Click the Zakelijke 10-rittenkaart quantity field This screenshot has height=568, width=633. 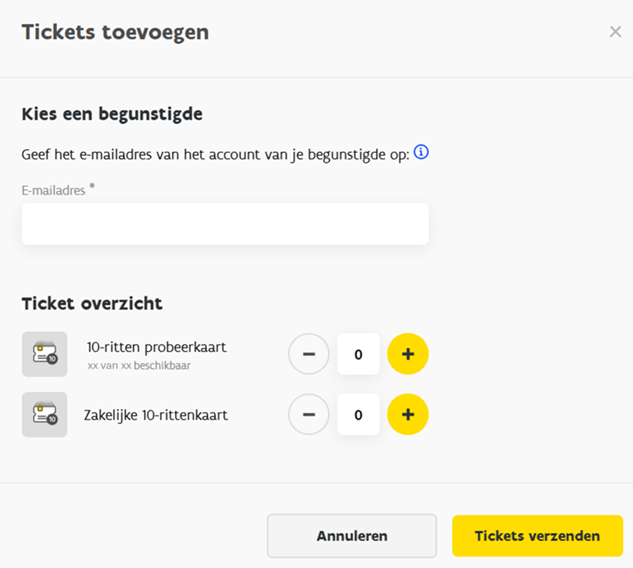[x=358, y=414]
